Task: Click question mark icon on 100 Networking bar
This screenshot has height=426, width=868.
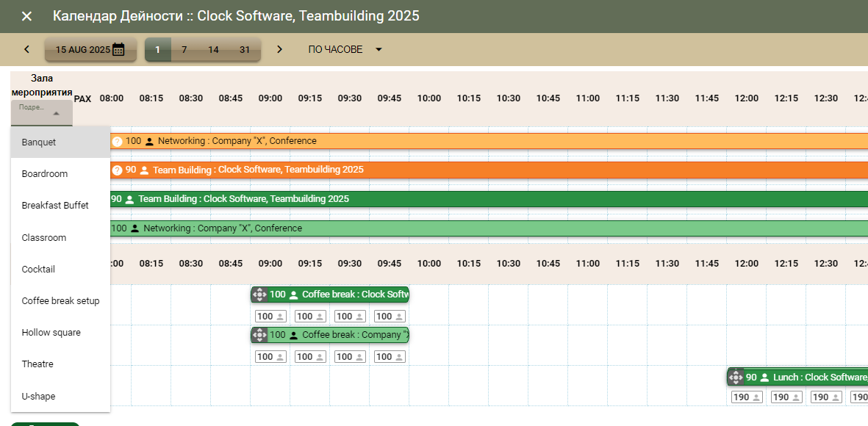Action: [117, 141]
